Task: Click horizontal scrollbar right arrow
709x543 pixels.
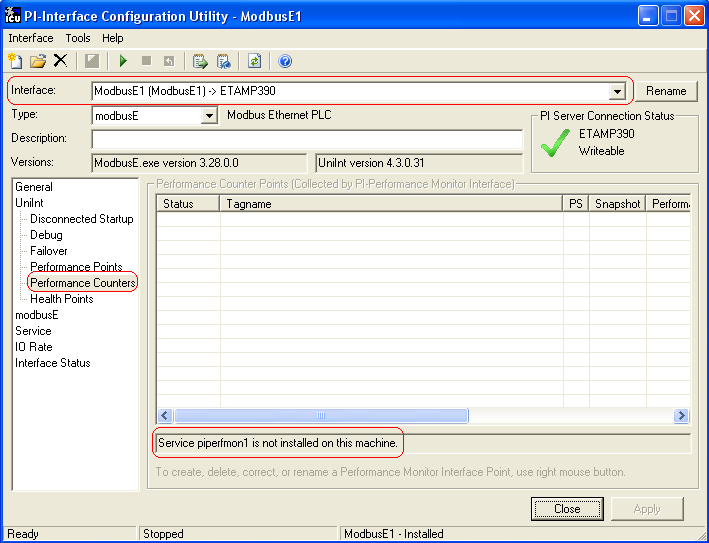Action: click(x=681, y=416)
